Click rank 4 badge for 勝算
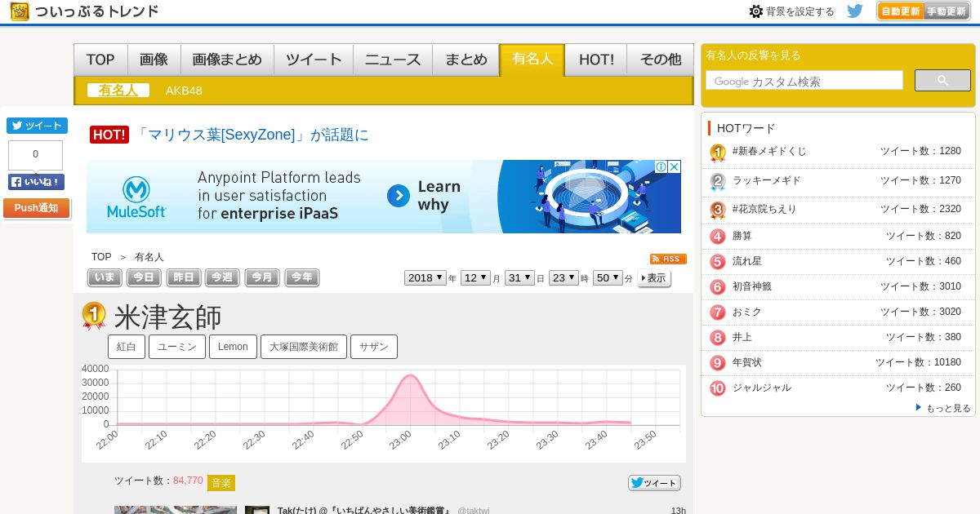The height and width of the screenshot is (514, 980). (x=718, y=237)
